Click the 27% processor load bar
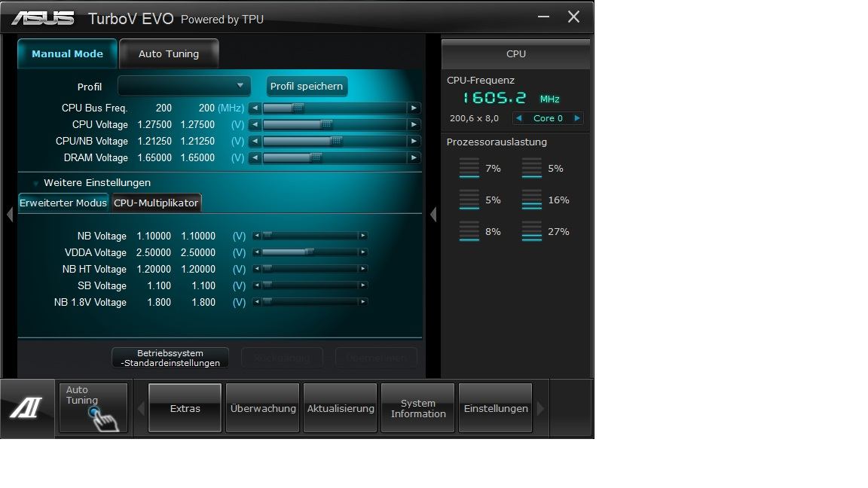Image resolution: width=868 pixels, height=488 pixels. 531,231
